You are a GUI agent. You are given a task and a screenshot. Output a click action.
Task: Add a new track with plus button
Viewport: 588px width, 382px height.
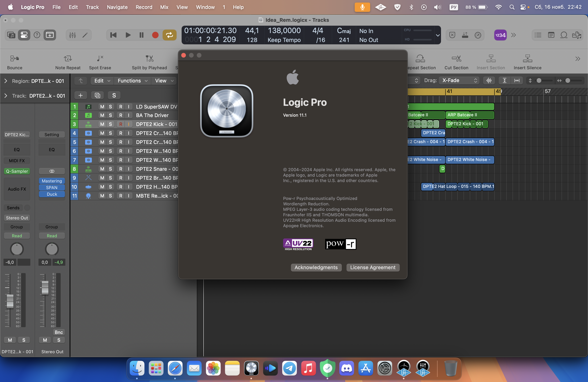click(80, 95)
